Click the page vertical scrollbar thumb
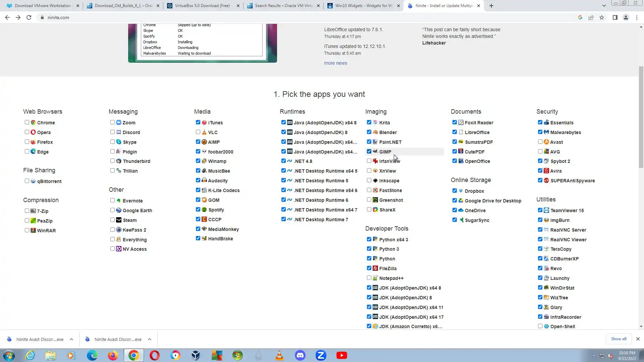The width and height of the screenshot is (644, 362). point(641,117)
